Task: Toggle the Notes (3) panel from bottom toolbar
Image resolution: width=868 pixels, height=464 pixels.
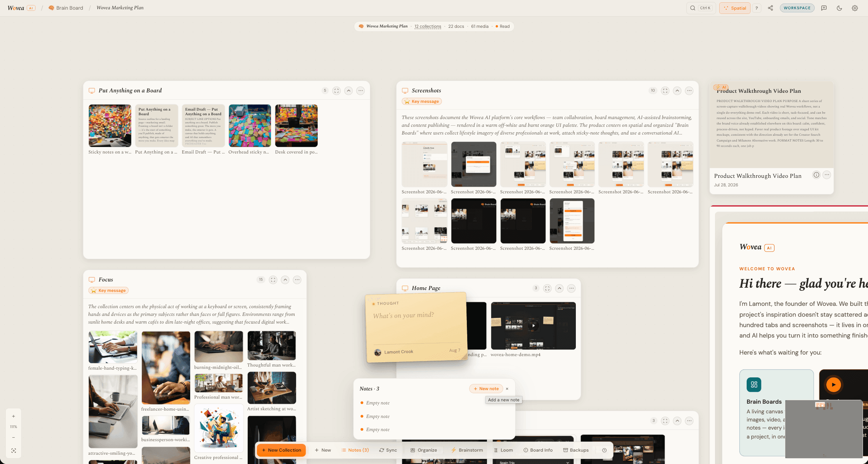Action: point(355,450)
